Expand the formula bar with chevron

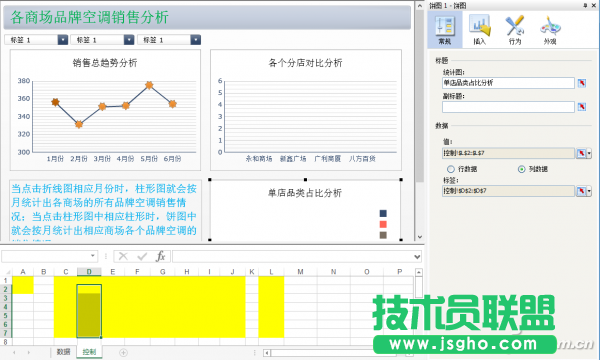[x=417, y=257]
